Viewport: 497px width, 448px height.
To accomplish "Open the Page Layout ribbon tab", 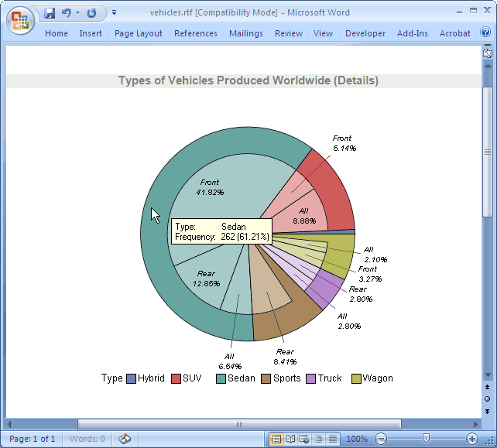I will coord(139,33).
